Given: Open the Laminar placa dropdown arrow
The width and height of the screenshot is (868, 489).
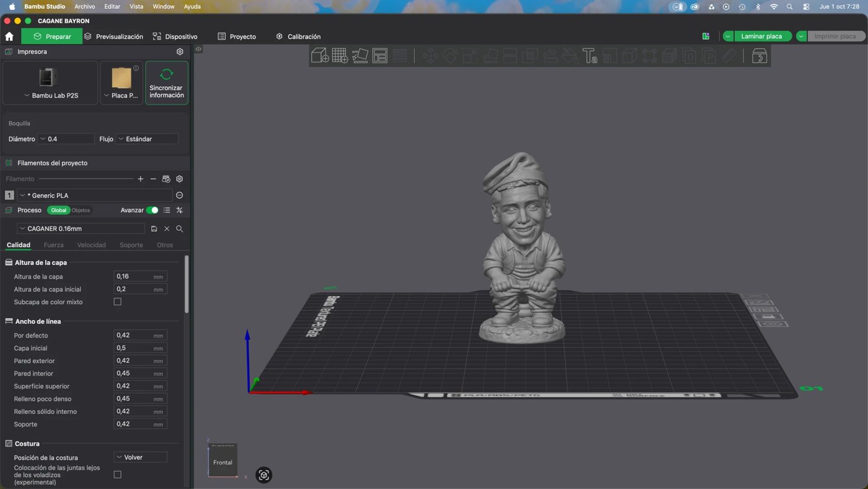Looking at the screenshot, I should pyautogui.click(x=728, y=37).
